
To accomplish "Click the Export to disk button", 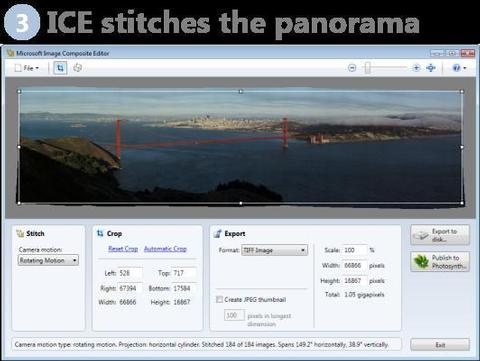I will coord(440,235).
